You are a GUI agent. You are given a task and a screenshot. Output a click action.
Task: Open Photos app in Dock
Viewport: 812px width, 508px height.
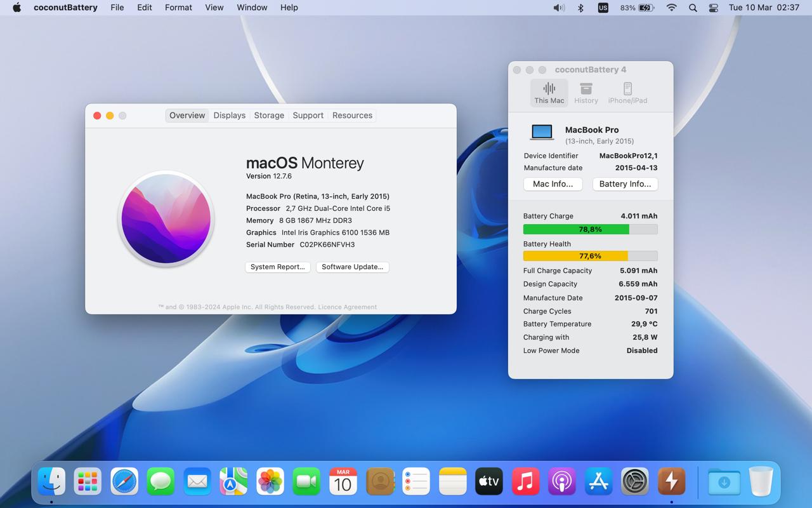(x=270, y=481)
